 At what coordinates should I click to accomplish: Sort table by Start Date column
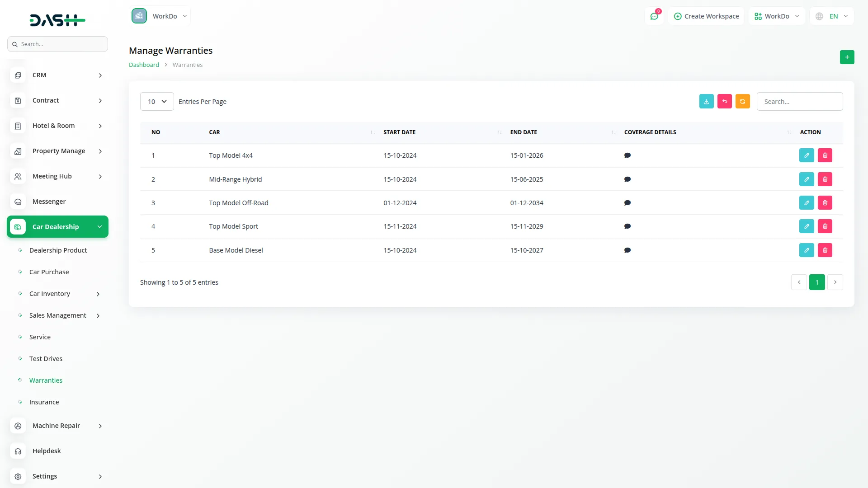pos(399,132)
